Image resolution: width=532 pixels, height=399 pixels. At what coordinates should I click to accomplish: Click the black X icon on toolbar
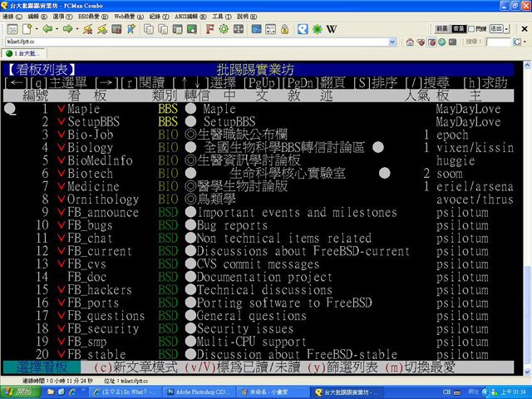tap(525, 29)
